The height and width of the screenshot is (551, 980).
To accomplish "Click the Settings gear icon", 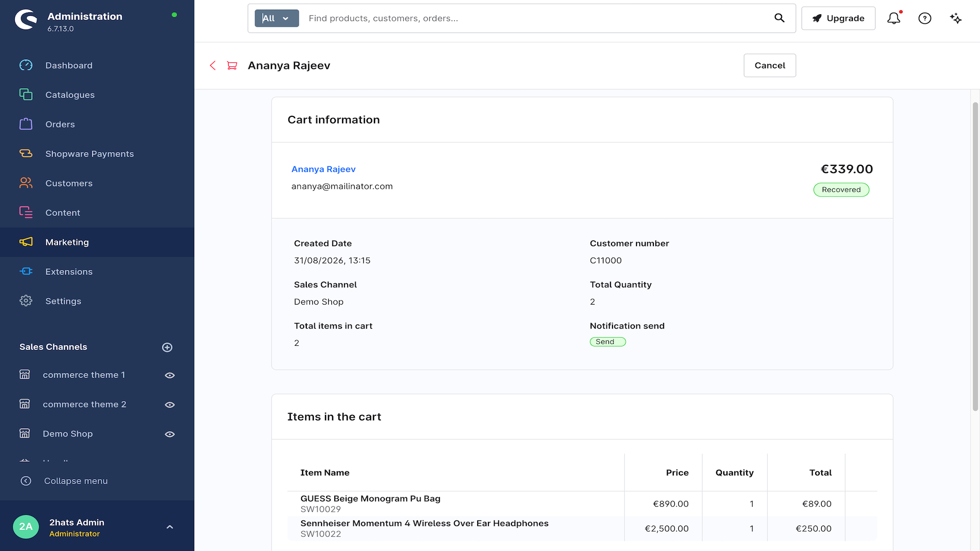I will (x=26, y=301).
